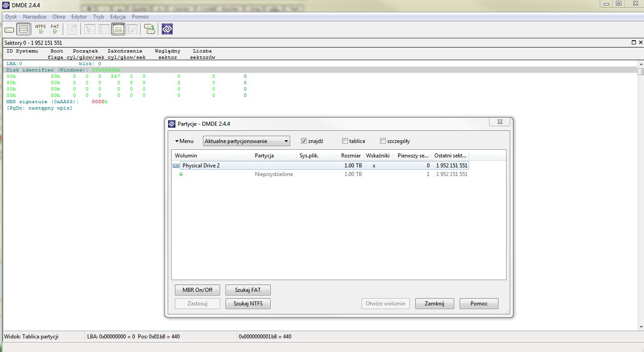Click the Szukaj FAT button

(248, 290)
